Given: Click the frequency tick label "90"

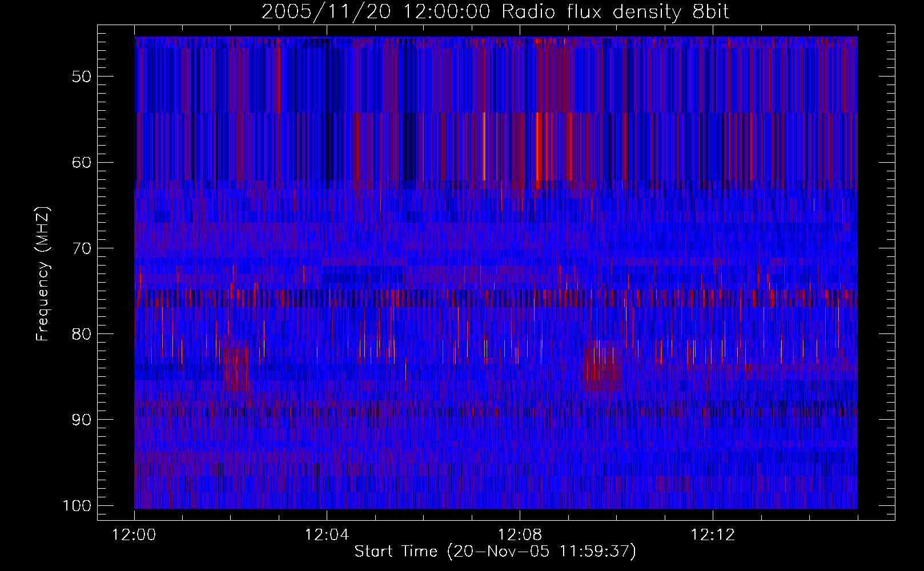Looking at the screenshot, I should click(82, 420).
